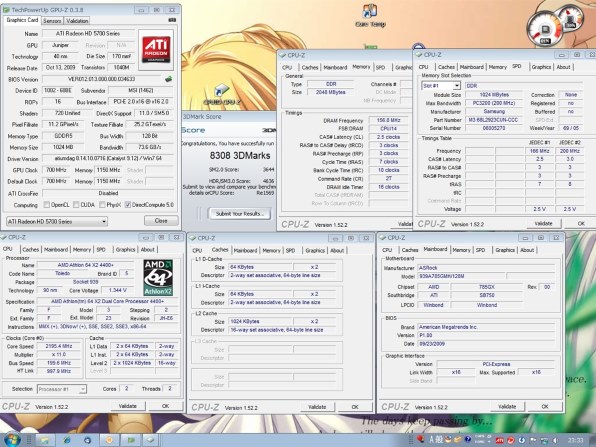Click the Core Speed value 2195.4 MHz
This screenshot has width=596, height=447.
coord(59,346)
